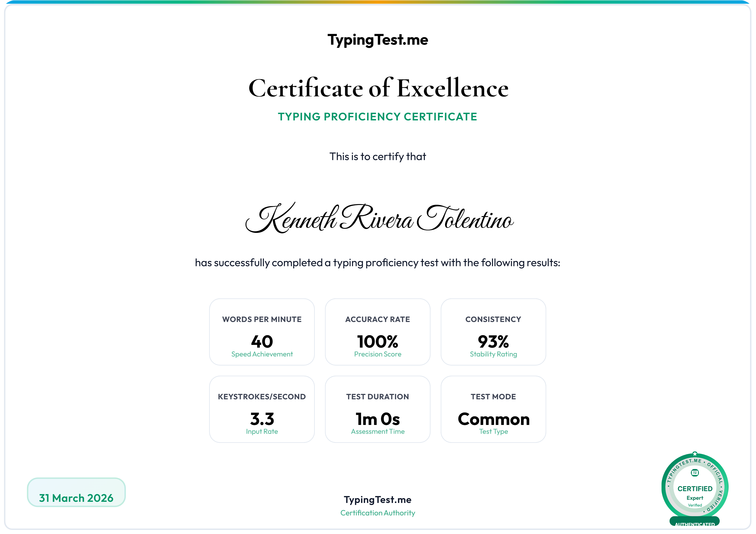Click the Expert level text in seal

pos(695,498)
